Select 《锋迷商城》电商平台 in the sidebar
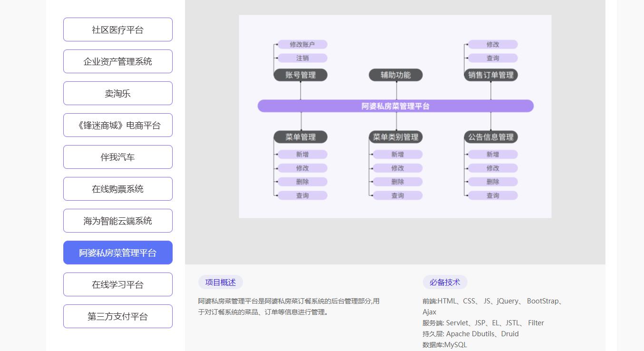This screenshot has width=644, height=351. click(x=117, y=125)
